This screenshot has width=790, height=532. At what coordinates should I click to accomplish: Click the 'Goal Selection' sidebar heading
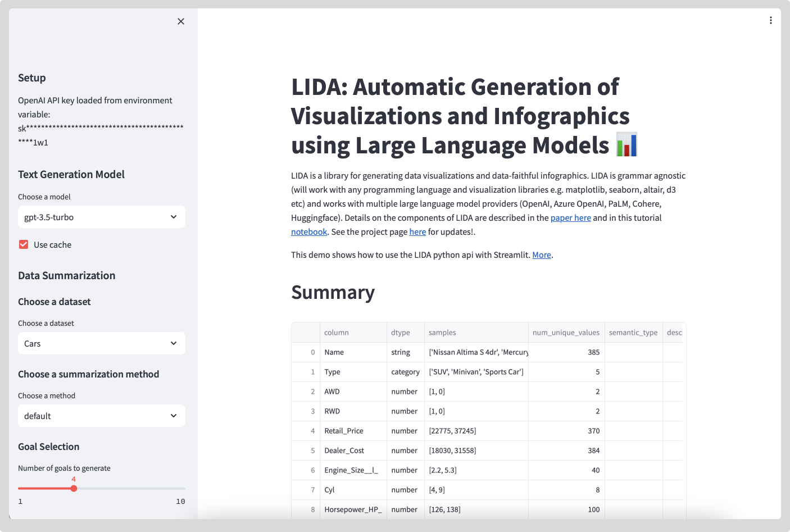click(x=49, y=447)
